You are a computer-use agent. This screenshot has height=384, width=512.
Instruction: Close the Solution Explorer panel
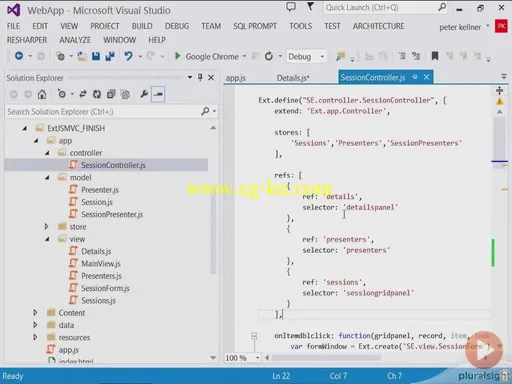[x=211, y=77]
